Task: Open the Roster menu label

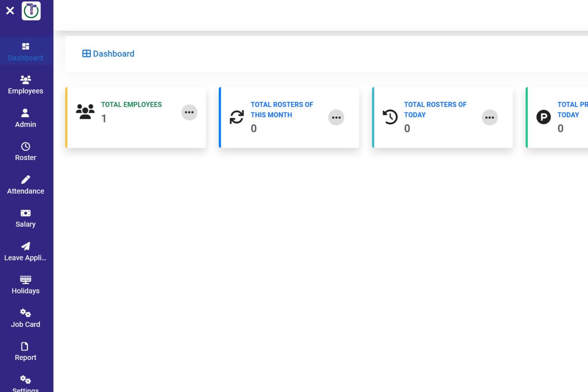Action: (x=25, y=158)
